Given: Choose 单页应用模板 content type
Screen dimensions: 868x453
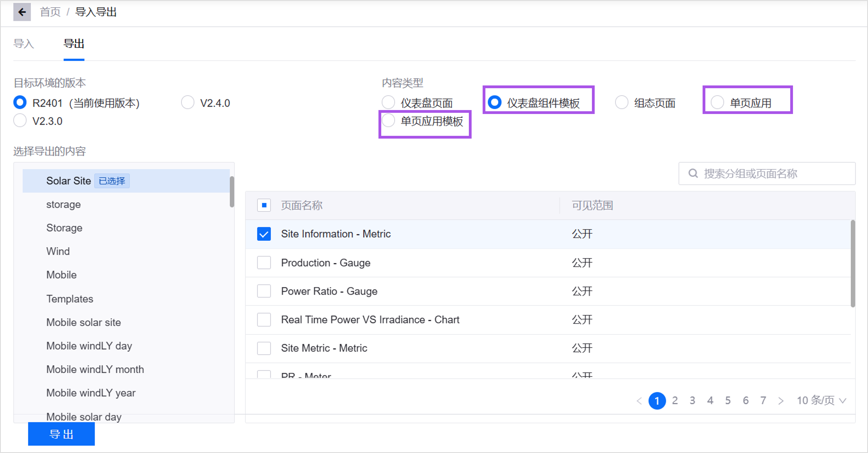Looking at the screenshot, I should [388, 120].
